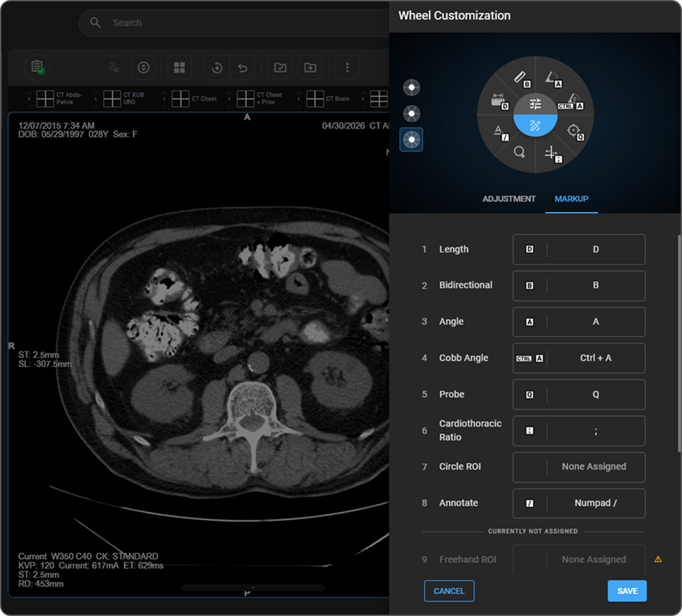The width and height of the screenshot is (682, 616).
Task: Select the Probe tool wheel segment
Action: (574, 131)
